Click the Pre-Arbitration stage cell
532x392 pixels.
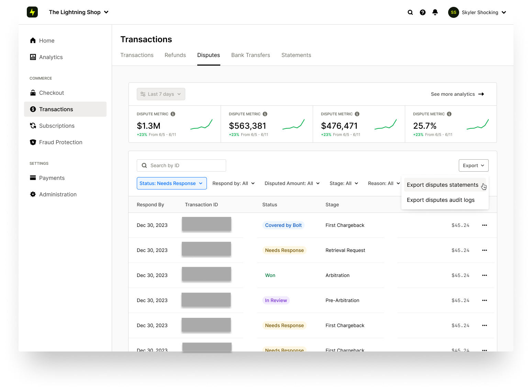coord(342,300)
